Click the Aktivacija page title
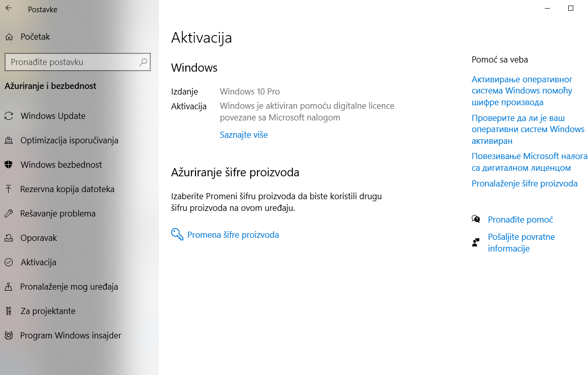This screenshot has height=375, width=588. tap(202, 38)
